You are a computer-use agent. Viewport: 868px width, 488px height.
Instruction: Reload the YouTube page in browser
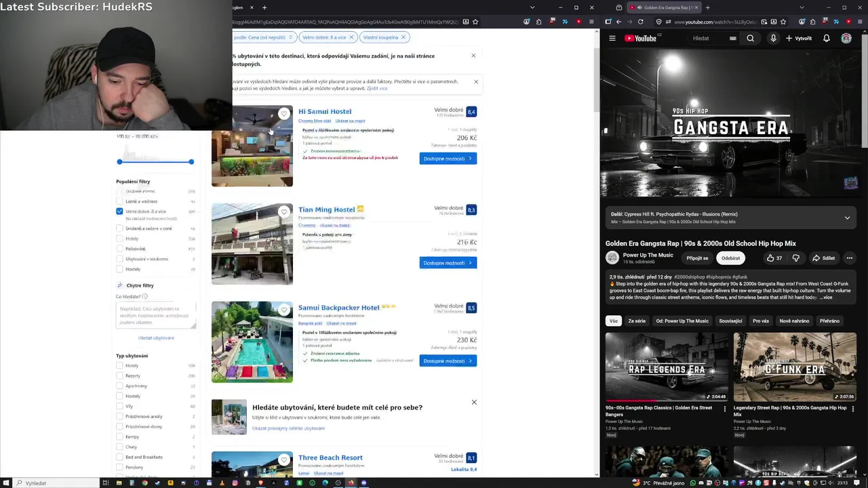coord(640,22)
